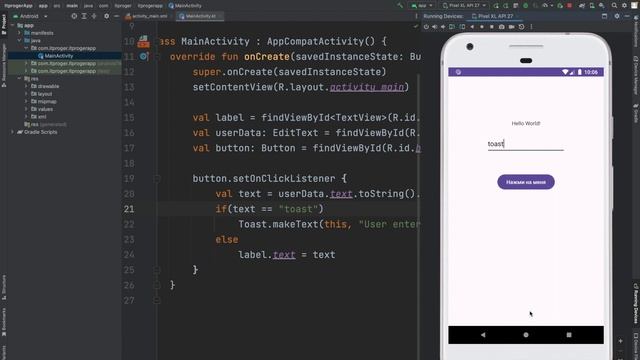Open the Bookmarks tool window tab
Screen dimensions: 640x360
(x=4, y=321)
